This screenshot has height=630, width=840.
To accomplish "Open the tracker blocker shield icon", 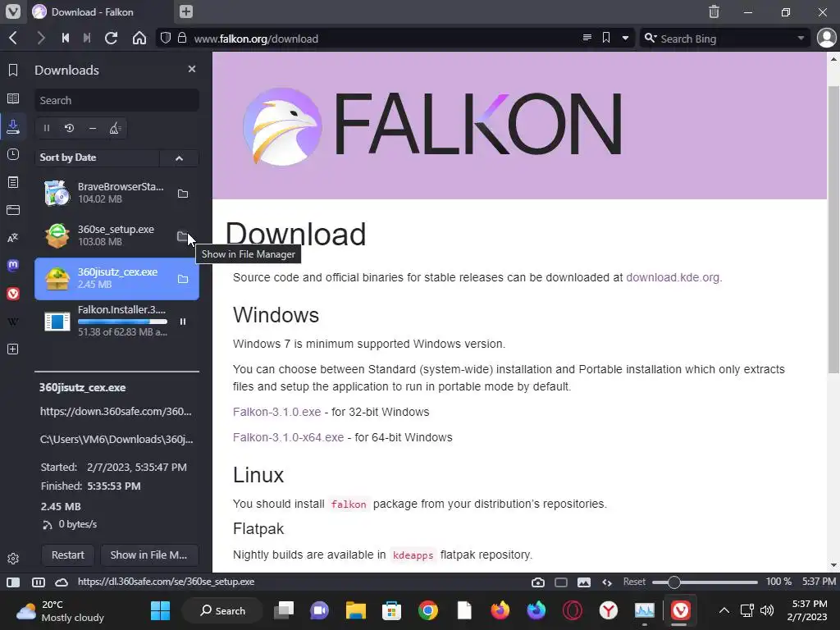I will 166,38.
